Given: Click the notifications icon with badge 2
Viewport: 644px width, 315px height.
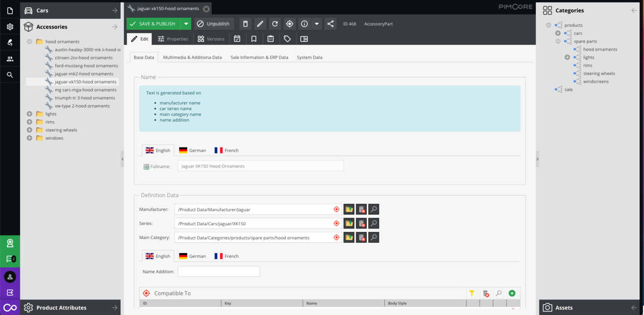Looking at the screenshot, I should 10,259.
